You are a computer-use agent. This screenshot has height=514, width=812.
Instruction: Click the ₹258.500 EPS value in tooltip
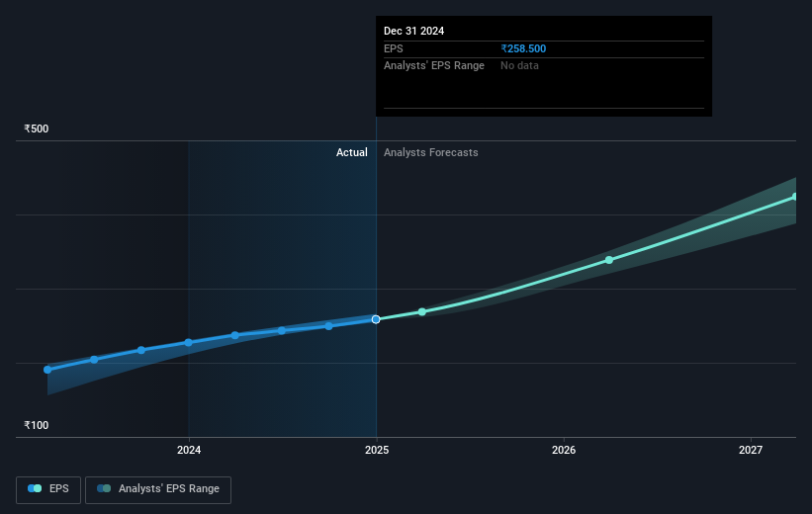(523, 48)
